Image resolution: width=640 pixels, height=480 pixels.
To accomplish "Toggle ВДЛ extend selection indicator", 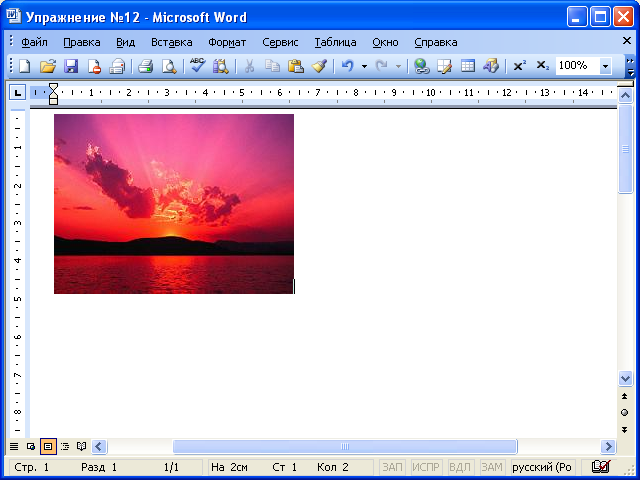I will pos(460,467).
